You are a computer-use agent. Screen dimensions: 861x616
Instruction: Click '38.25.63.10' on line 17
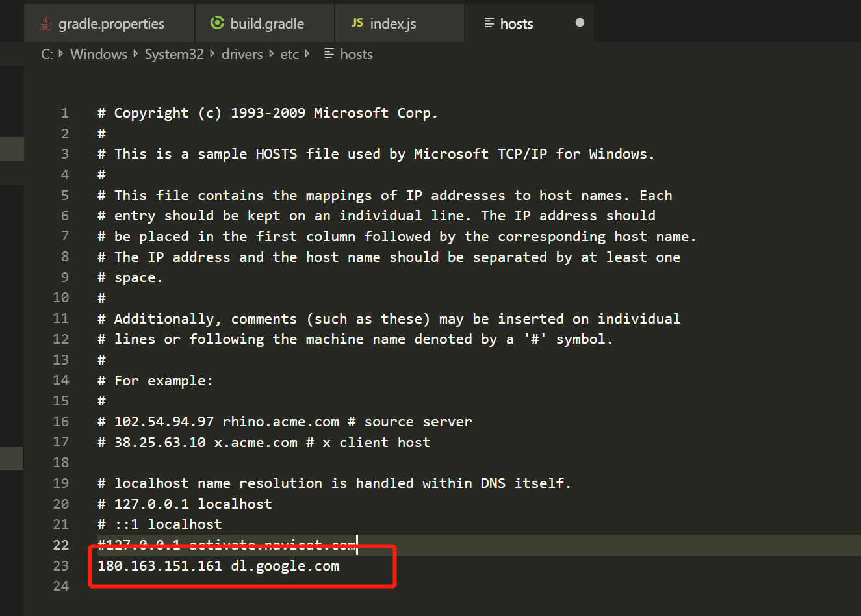point(160,443)
